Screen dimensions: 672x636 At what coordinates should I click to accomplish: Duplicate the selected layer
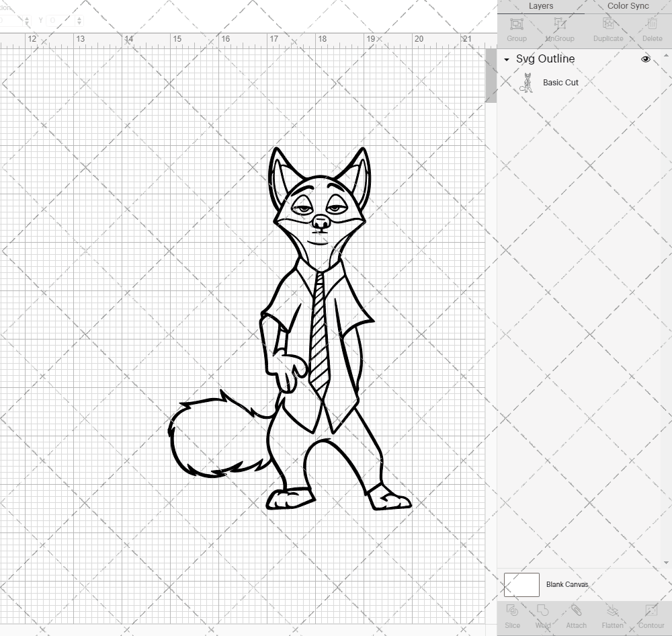pyautogui.click(x=608, y=30)
